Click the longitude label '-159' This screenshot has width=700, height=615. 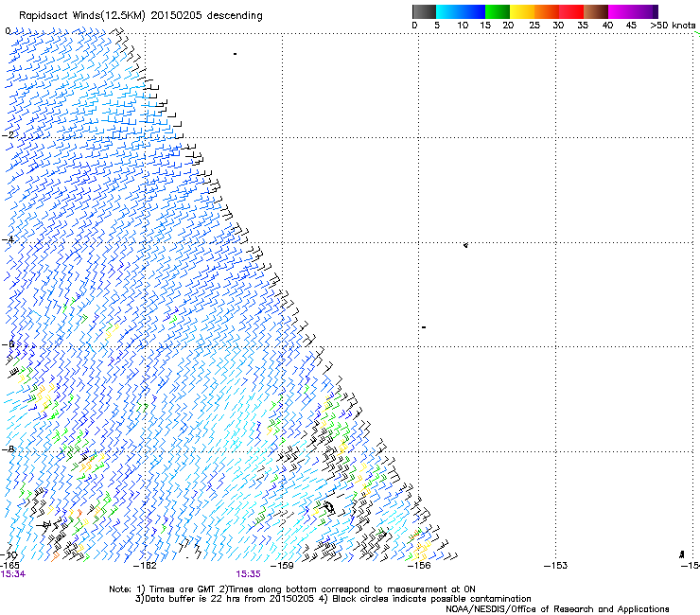click(282, 566)
